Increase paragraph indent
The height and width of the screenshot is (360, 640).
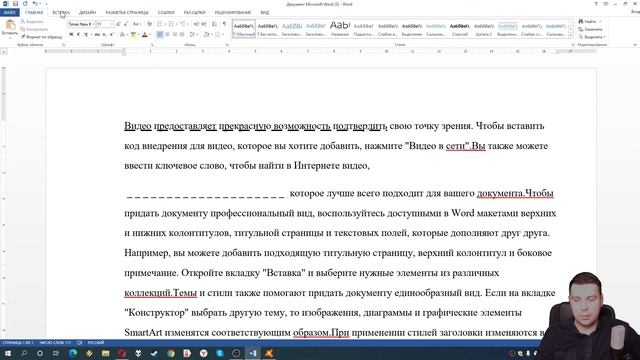coord(204,24)
